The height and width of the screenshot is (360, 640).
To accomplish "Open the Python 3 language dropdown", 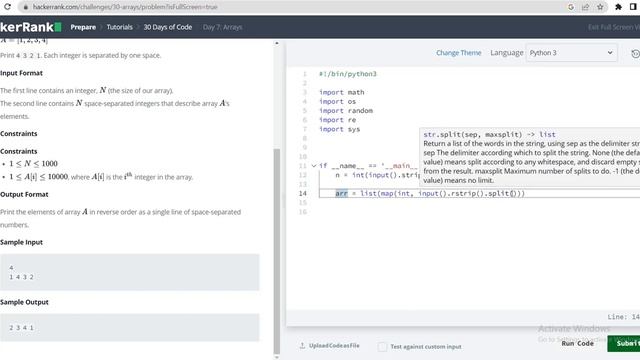I will [x=571, y=53].
